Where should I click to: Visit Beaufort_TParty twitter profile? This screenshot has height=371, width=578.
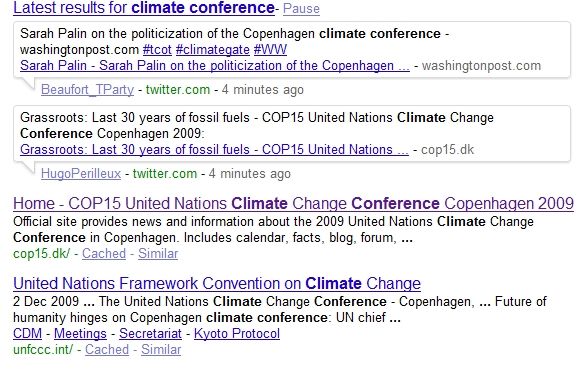87,90
